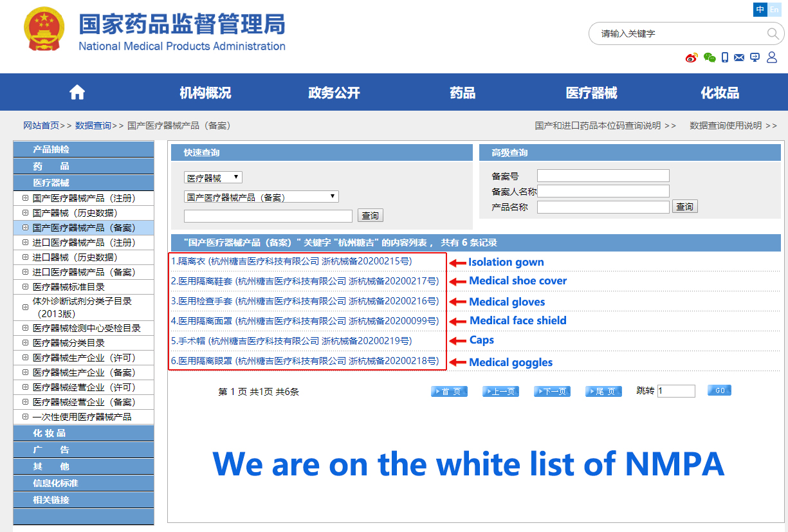Open the Weibo icon link
The width and height of the screenshot is (788, 532).
pyautogui.click(x=692, y=57)
